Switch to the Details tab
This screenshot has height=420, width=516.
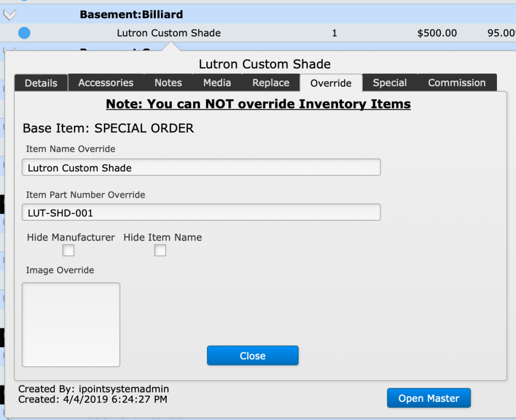pos(40,83)
